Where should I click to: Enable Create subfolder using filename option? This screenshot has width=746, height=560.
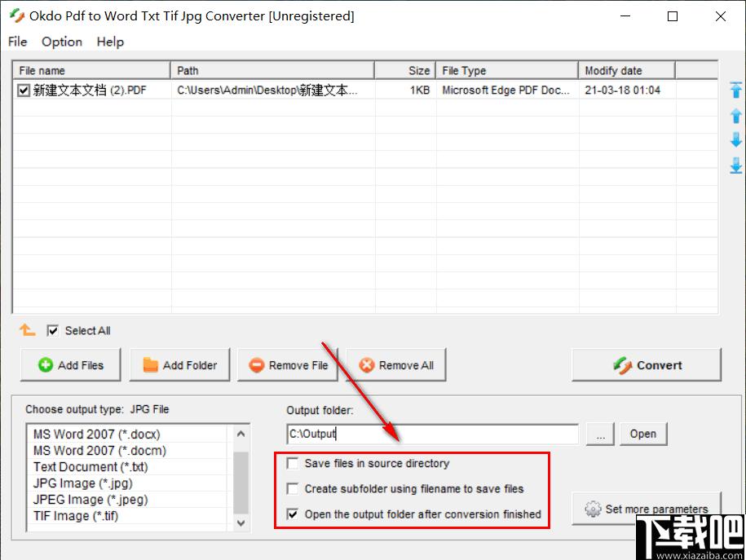pos(293,488)
